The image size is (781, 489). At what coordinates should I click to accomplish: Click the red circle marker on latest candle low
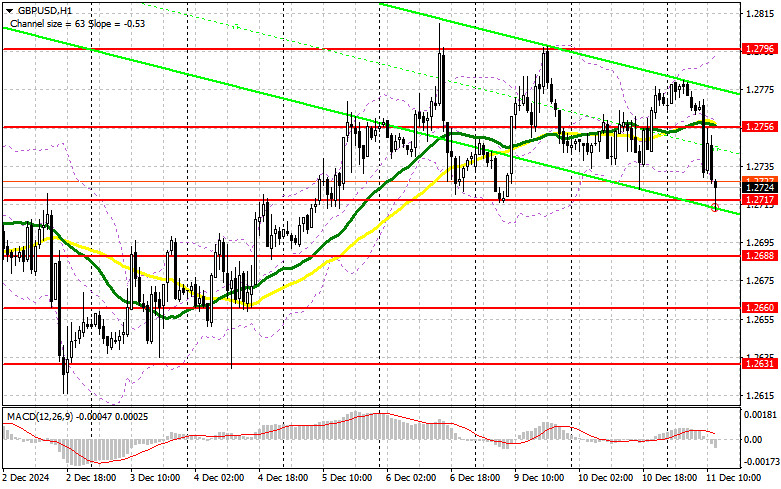(715, 207)
